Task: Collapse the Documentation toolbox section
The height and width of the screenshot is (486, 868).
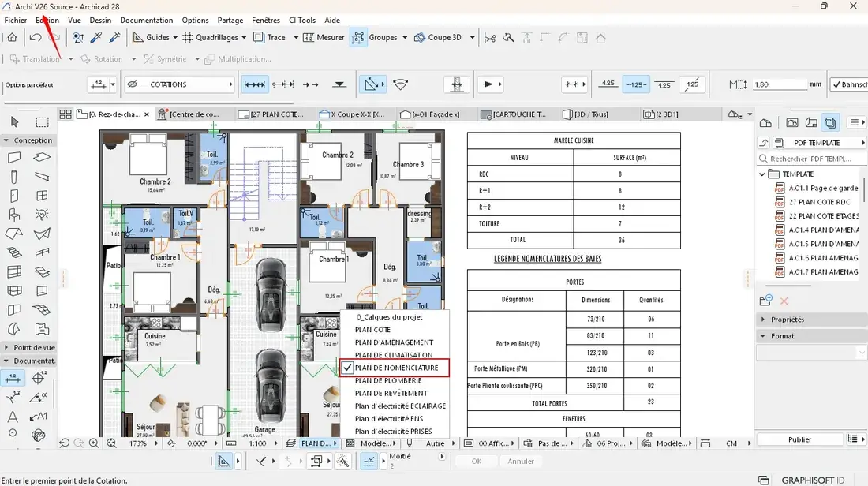Action: [x=6, y=361]
